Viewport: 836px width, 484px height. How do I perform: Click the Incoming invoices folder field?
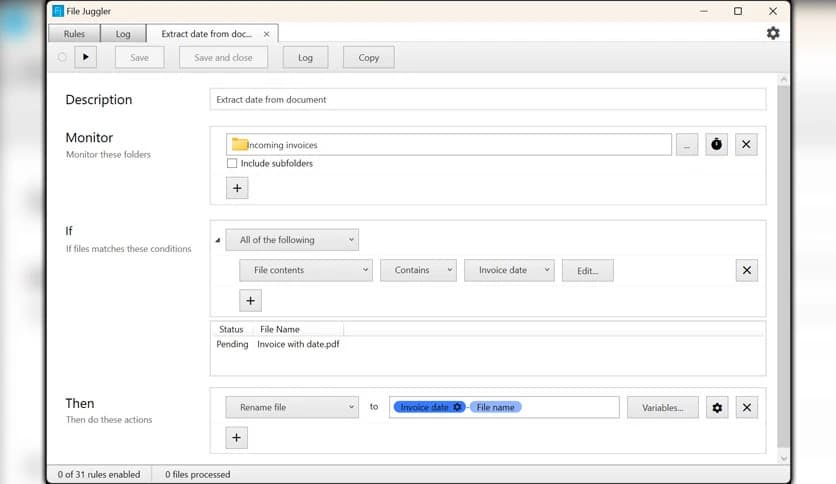(449, 144)
